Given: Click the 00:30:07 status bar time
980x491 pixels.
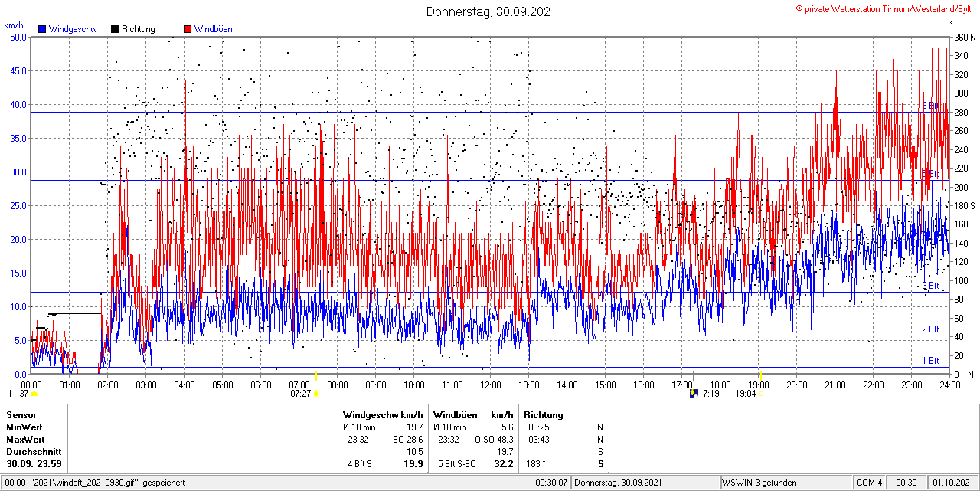Looking at the screenshot, I should (551, 483).
